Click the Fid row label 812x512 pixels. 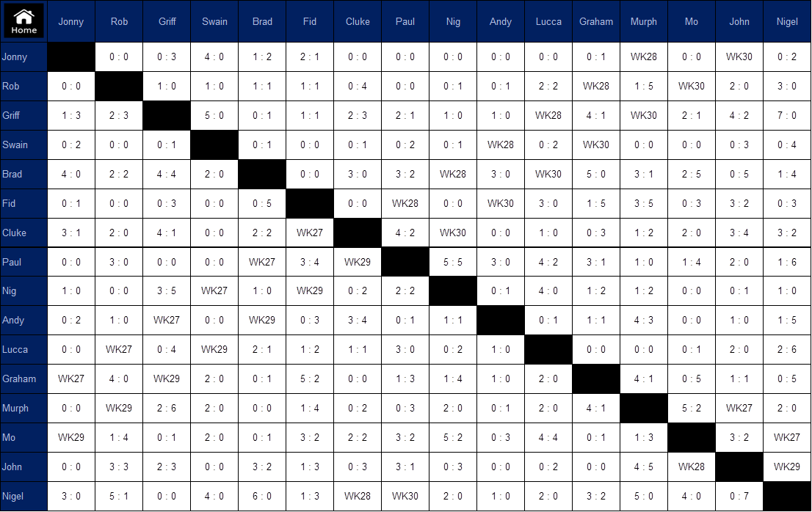coord(23,203)
